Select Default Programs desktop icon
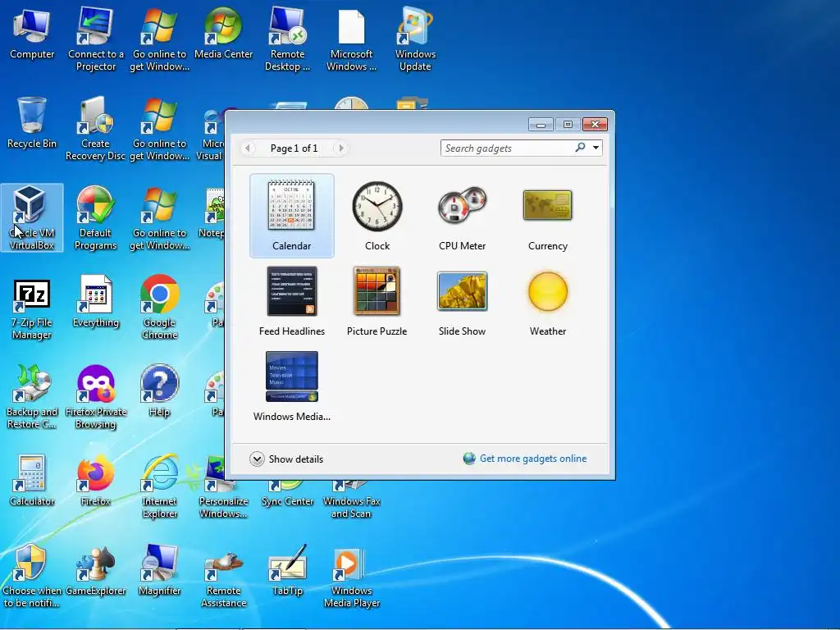Image resolution: width=840 pixels, height=630 pixels. pos(95,218)
